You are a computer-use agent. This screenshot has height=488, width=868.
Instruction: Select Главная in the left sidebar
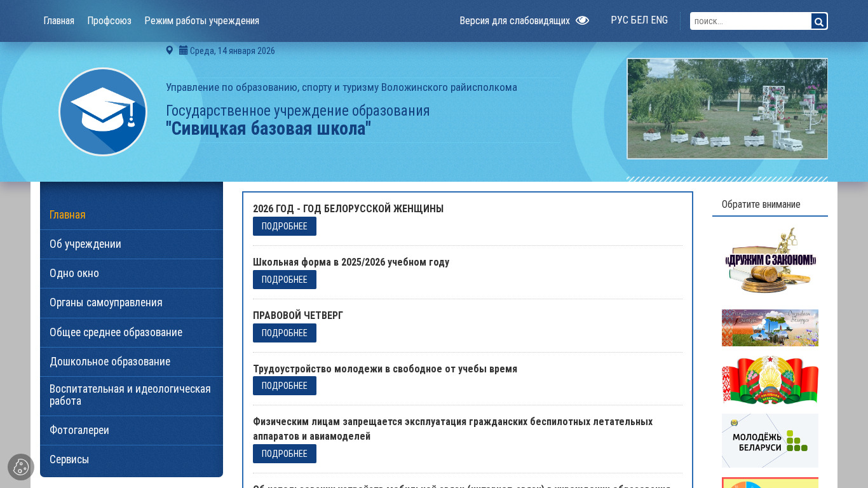point(132,215)
